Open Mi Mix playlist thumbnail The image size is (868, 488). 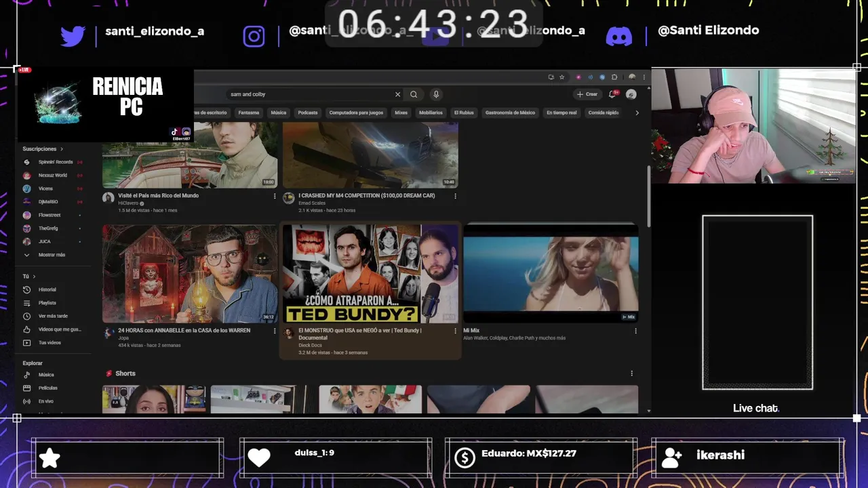tap(551, 274)
